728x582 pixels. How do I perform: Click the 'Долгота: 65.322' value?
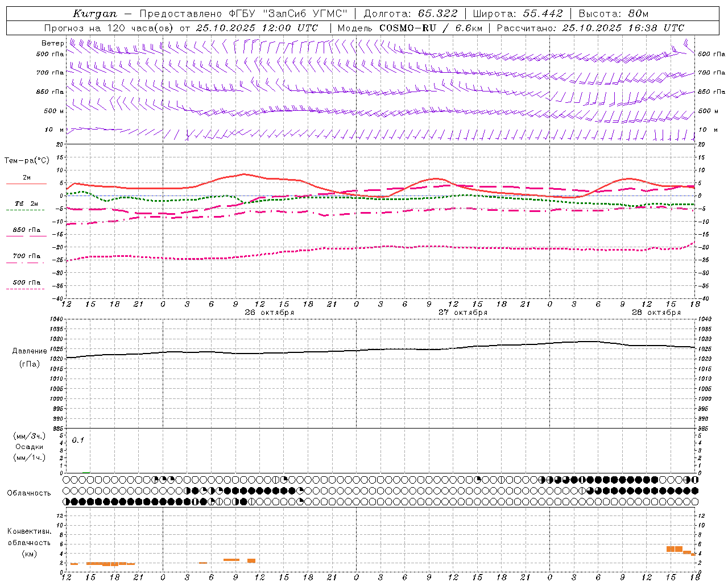coord(411,14)
